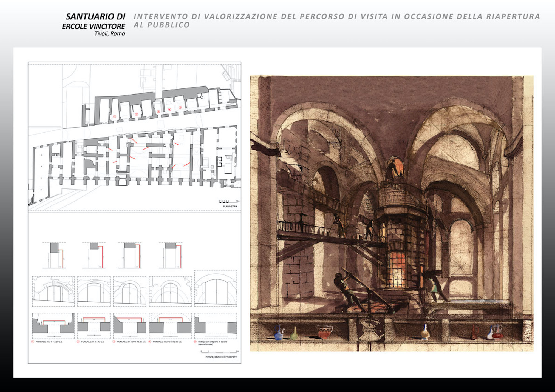The height and width of the screenshot is (392, 555).
Task: Click red circled number 2 on the floor plan
Action: click(x=136, y=114)
